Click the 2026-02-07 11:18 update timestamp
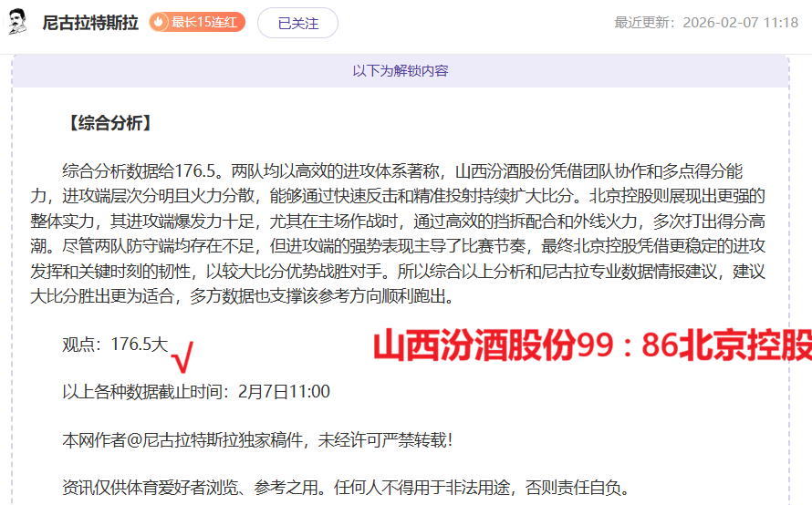The image size is (812, 505). pos(740,23)
